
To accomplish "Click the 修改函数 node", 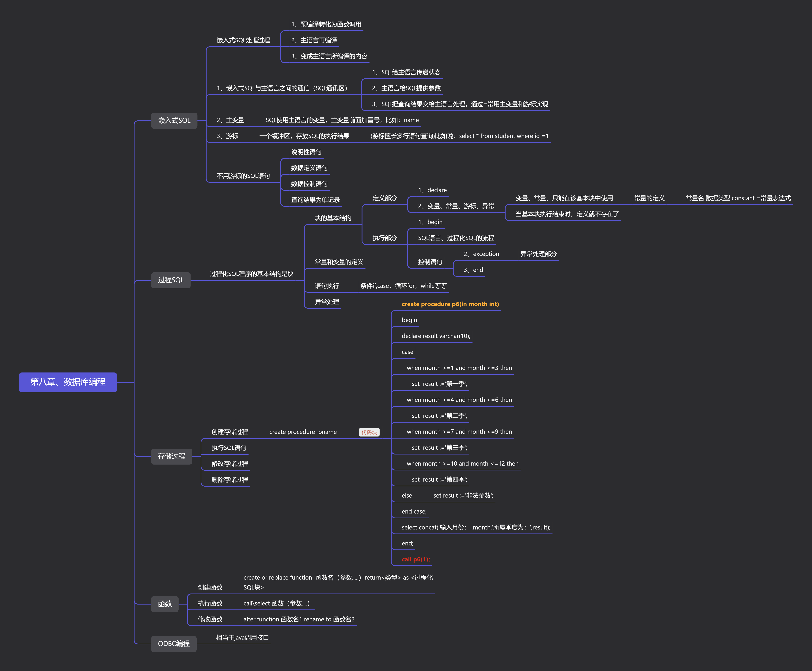I will [x=210, y=619].
